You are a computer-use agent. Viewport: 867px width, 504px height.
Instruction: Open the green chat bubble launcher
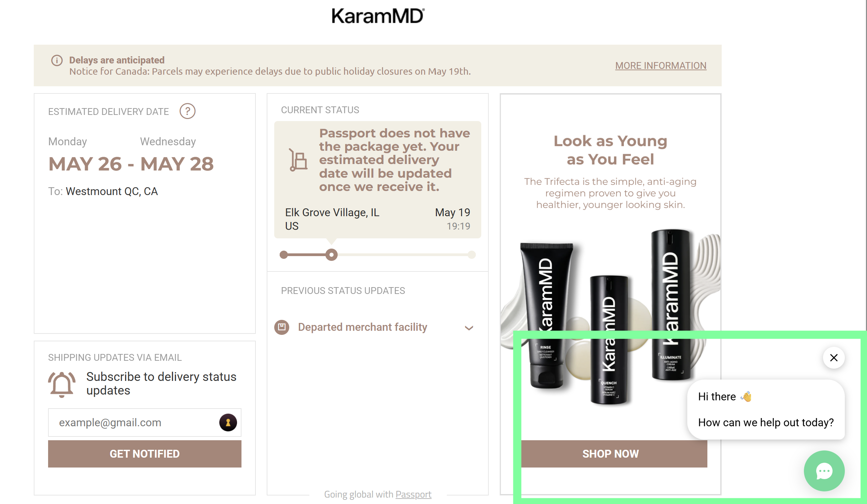tap(824, 471)
